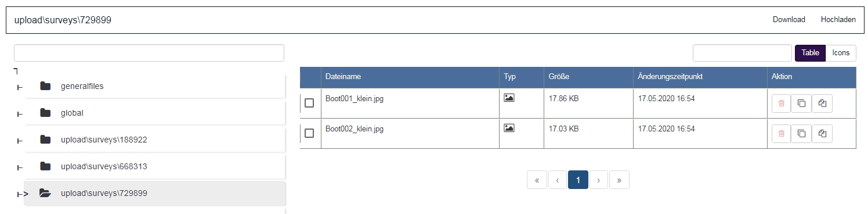The width and height of the screenshot is (868, 214).
Task: Click the folder search field on the left
Action: tap(149, 53)
